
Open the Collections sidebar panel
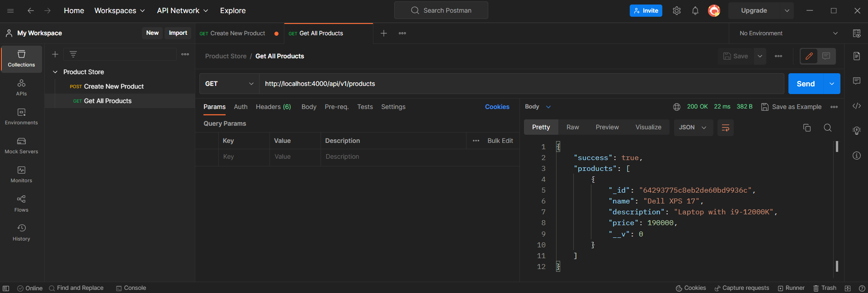tap(21, 59)
